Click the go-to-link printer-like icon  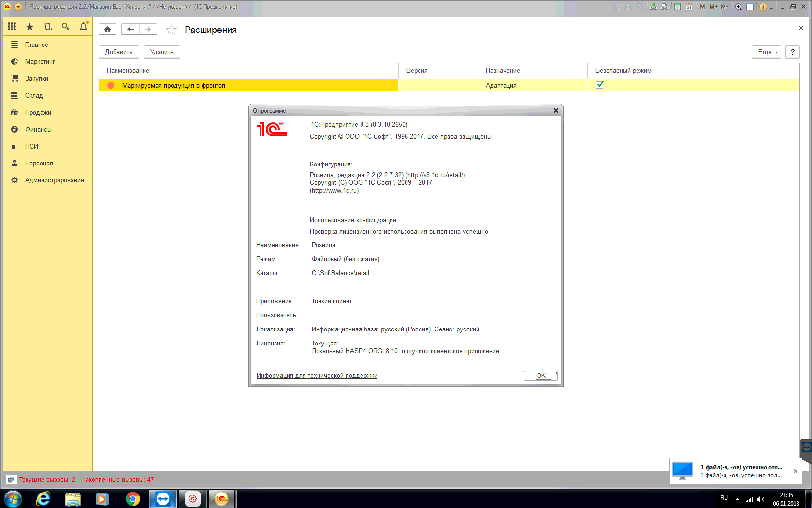[665, 7]
